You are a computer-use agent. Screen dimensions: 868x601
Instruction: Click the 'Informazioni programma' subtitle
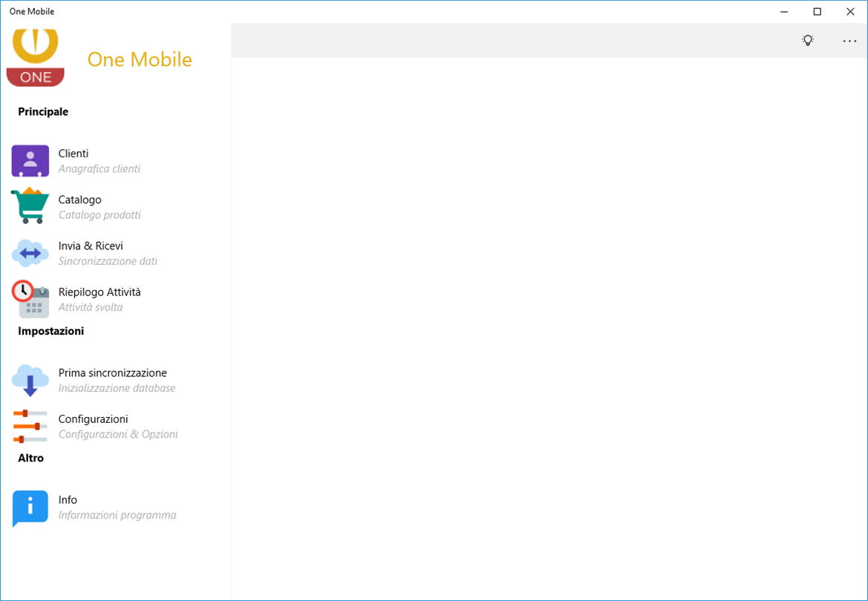pyautogui.click(x=117, y=515)
